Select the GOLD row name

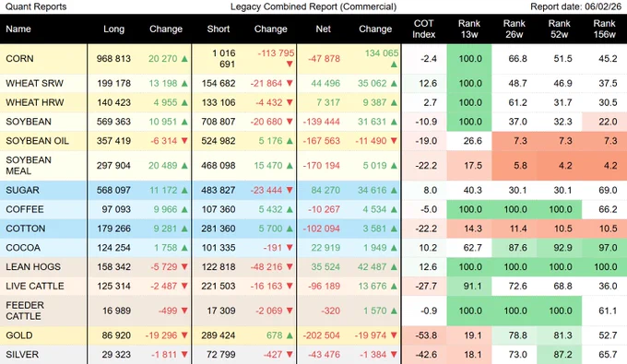point(19,335)
